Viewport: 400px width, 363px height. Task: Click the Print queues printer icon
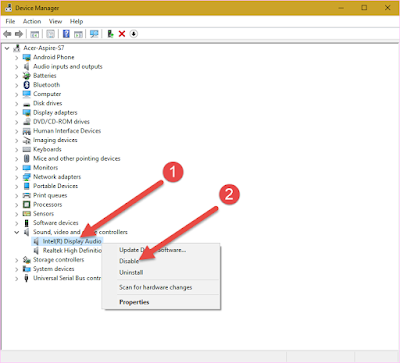[x=27, y=195]
